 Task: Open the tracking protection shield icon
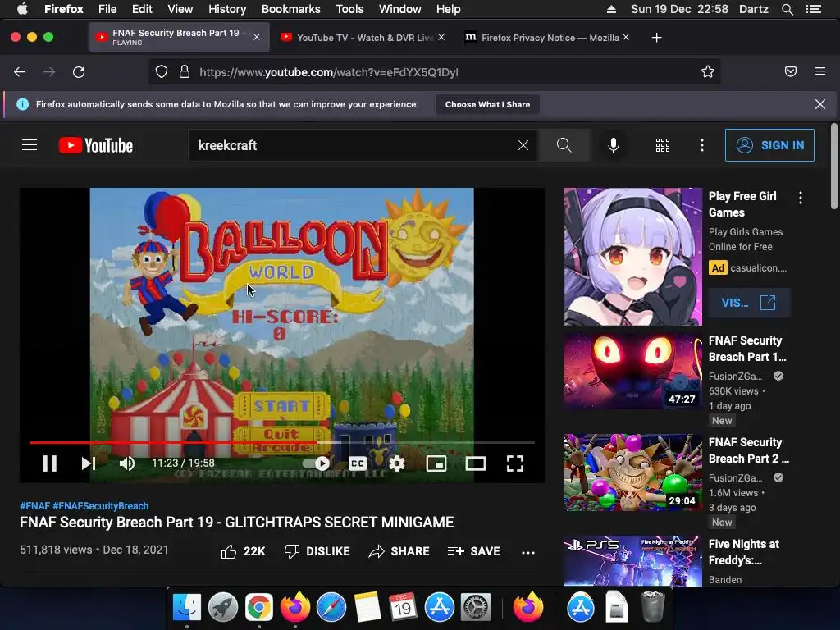[x=162, y=72]
